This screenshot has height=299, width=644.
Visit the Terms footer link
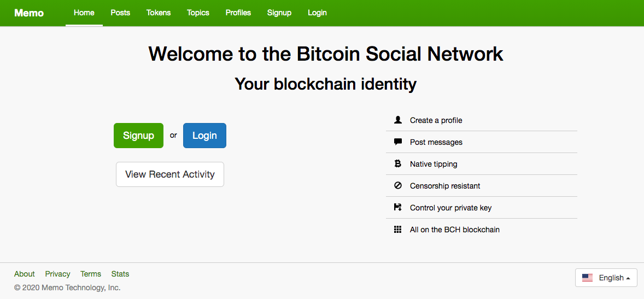click(91, 274)
